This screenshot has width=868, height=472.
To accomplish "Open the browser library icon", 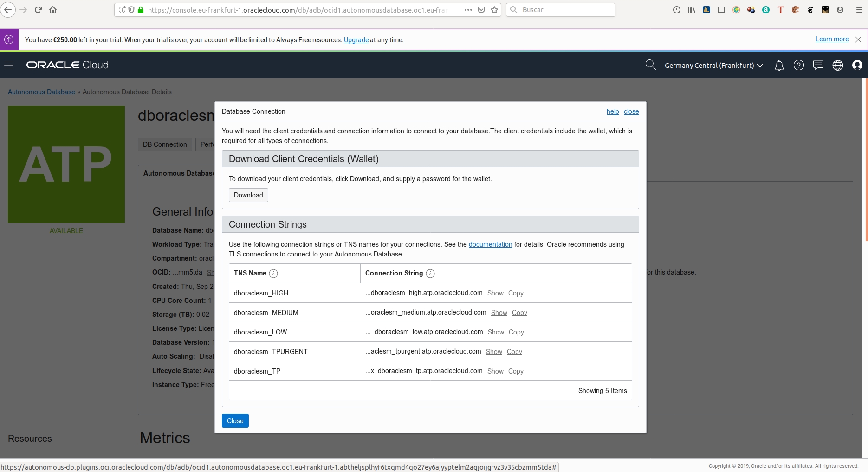I will click(x=692, y=10).
